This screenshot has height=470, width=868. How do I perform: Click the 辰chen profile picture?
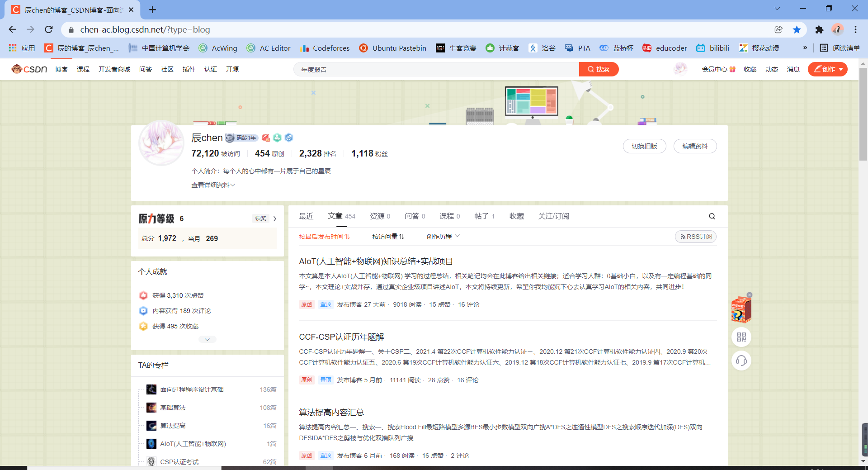pos(161,143)
